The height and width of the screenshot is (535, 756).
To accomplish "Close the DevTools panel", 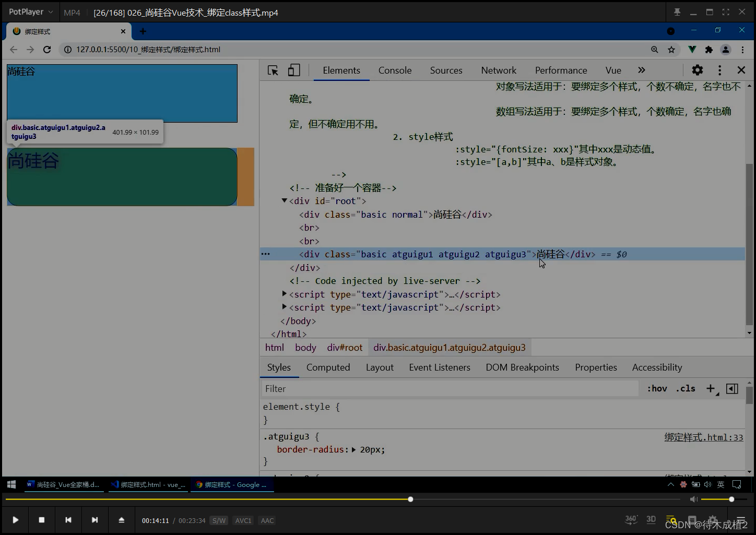I will point(741,70).
